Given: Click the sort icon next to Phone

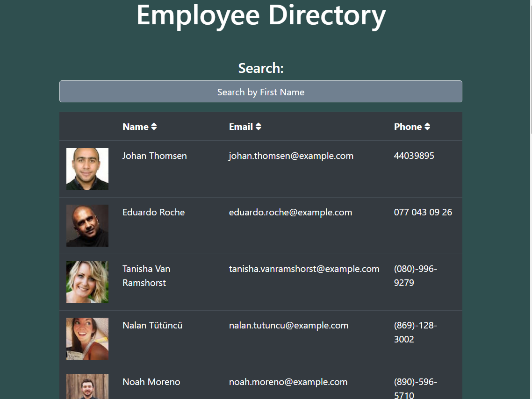Looking at the screenshot, I should click(x=427, y=127).
